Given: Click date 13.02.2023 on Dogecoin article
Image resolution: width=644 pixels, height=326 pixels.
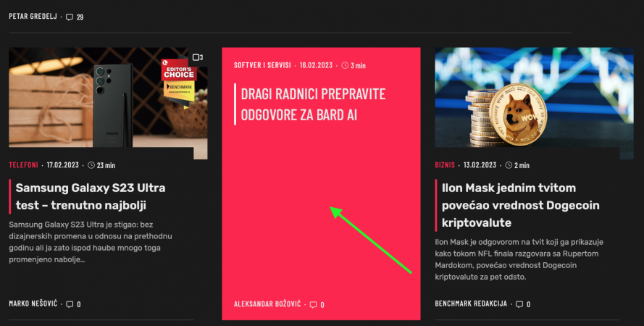Looking at the screenshot, I should click(480, 165).
